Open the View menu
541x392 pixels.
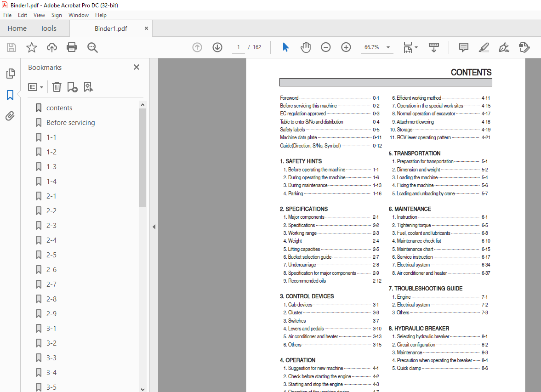[39, 15]
